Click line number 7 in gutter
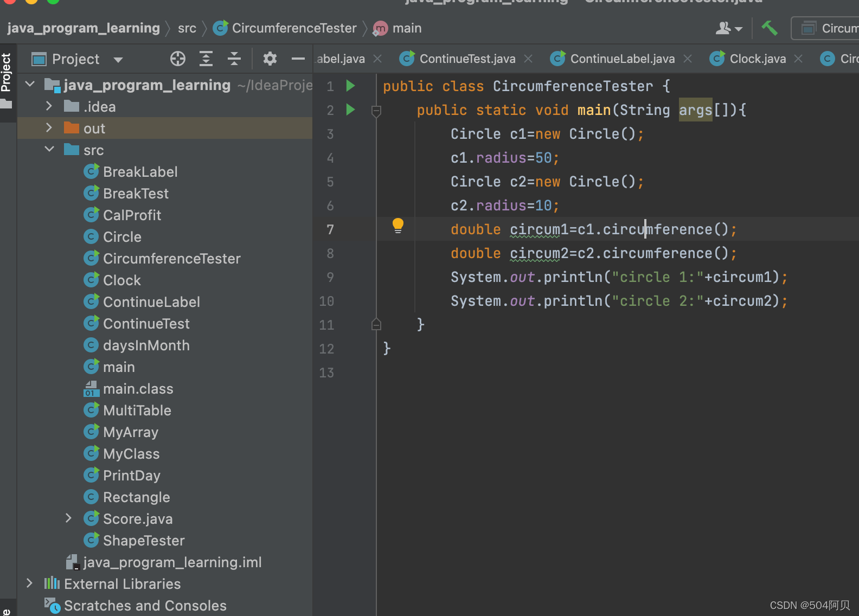 tap(330, 229)
